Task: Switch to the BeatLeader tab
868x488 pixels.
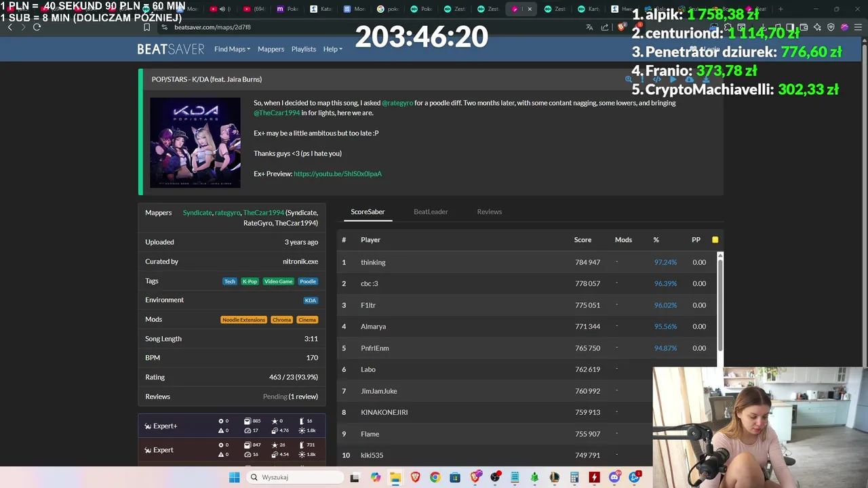Action: pos(431,211)
